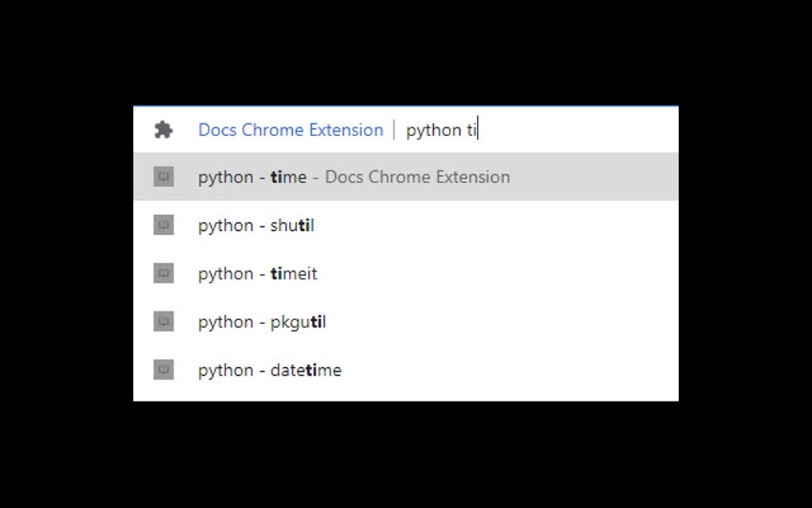Click the gray Docs Chrome Extension text in first suggestion
Viewport: 812px width, 508px height.
(417, 177)
